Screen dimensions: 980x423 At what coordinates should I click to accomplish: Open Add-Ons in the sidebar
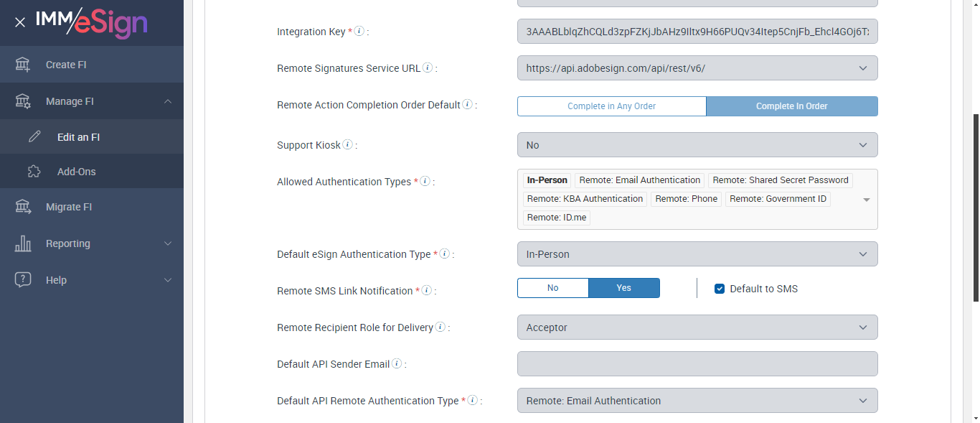[x=76, y=172]
